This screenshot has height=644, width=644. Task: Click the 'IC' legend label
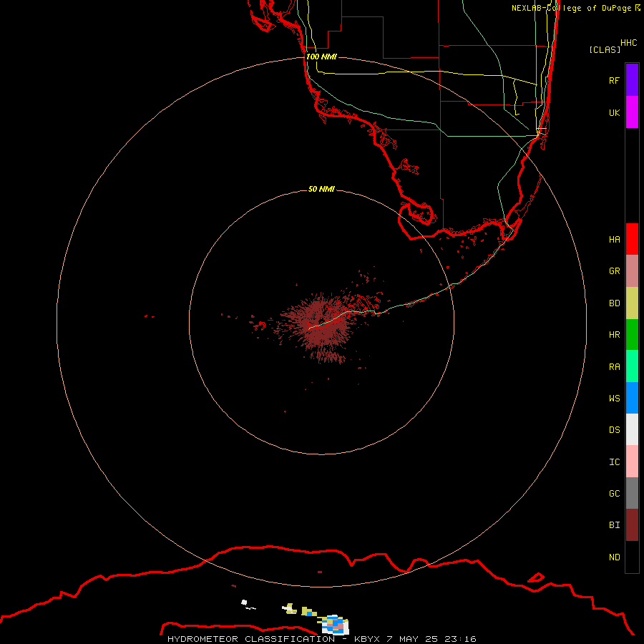pyautogui.click(x=615, y=462)
